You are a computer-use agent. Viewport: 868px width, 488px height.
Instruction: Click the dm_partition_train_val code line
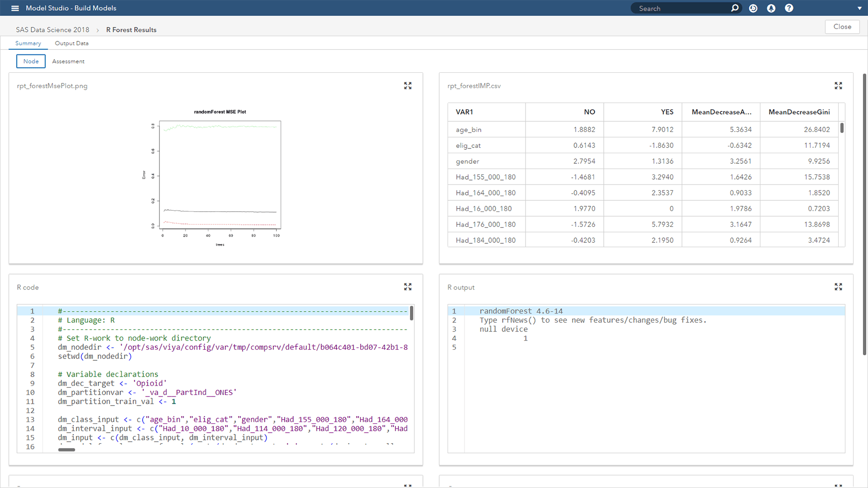[x=117, y=401]
